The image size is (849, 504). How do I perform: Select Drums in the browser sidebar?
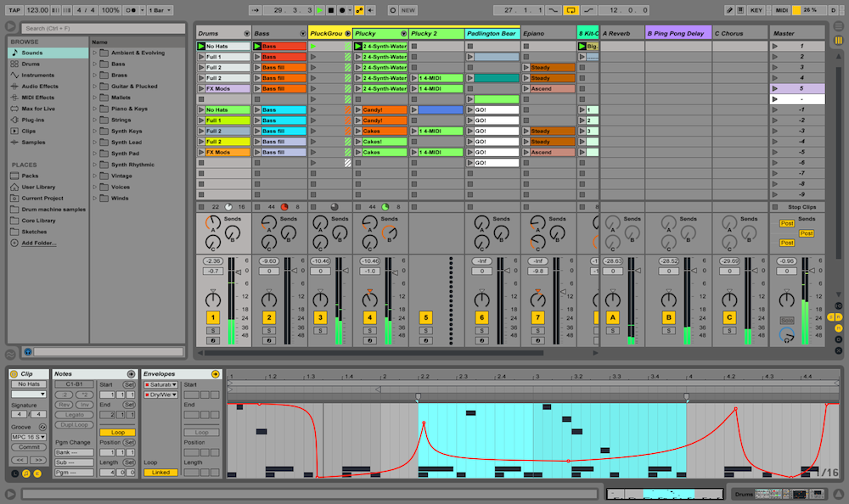point(31,64)
